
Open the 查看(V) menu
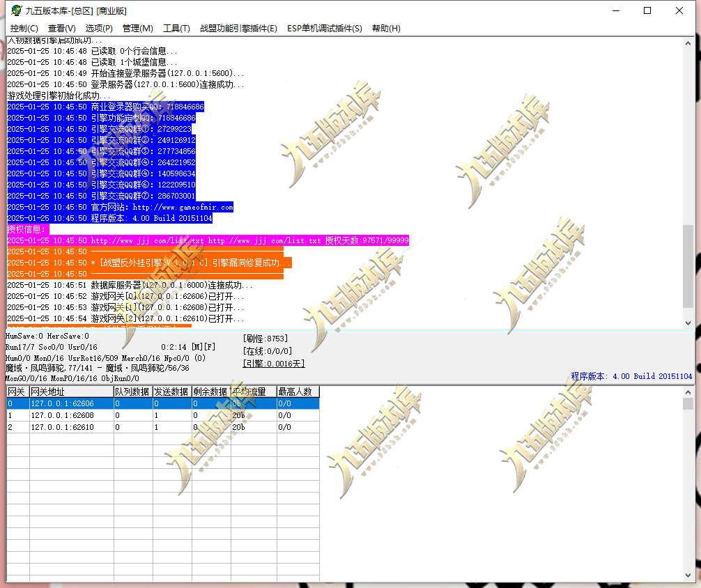click(x=62, y=28)
